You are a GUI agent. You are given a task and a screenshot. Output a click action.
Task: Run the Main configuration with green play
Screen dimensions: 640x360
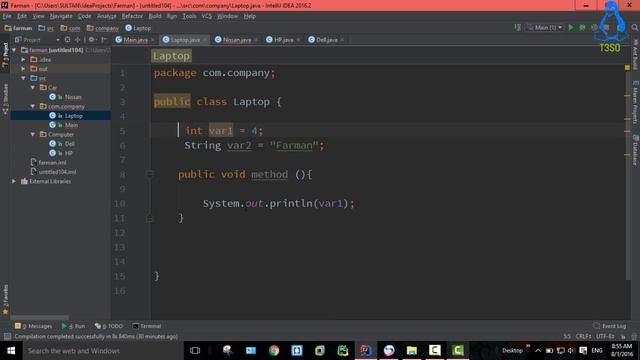pyautogui.click(x=571, y=27)
